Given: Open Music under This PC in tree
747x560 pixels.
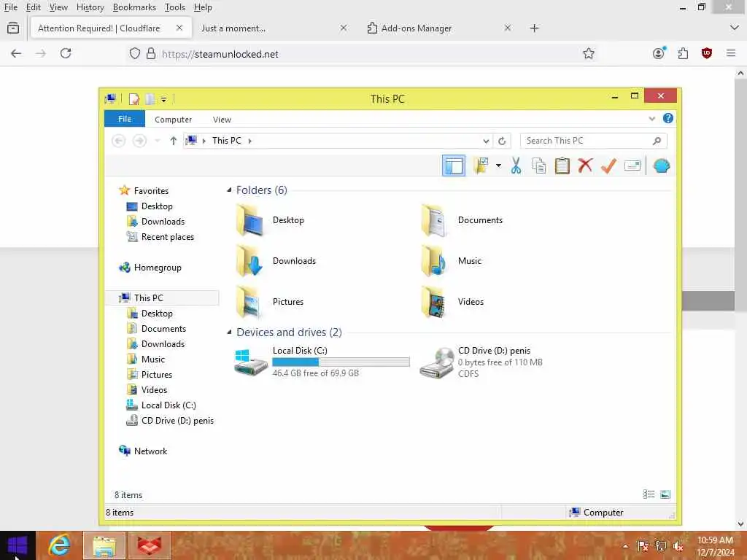Looking at the screenshot, I should (x=153, y=359).
